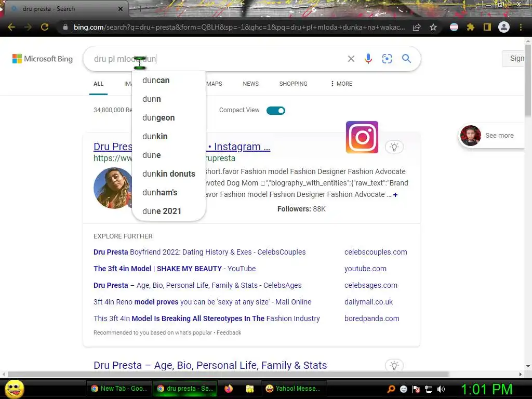Click in the Bing search input field

[217, 59]
